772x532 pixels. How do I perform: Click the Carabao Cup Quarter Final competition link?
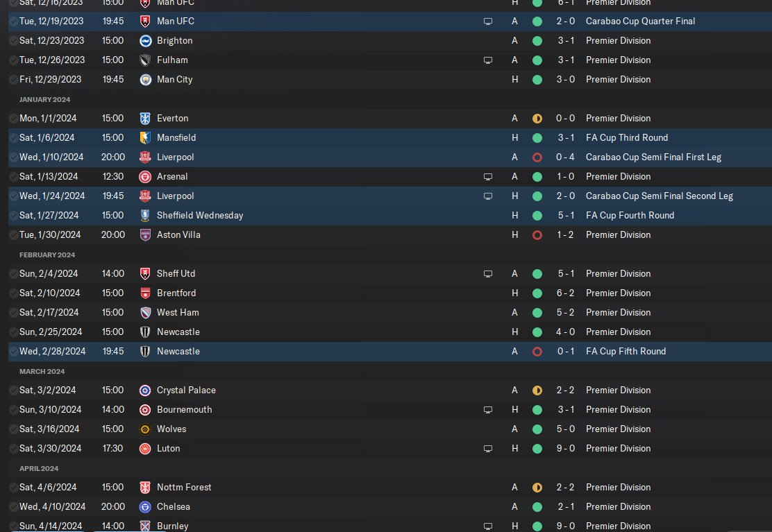pyautogui.click(x=640, y=21)
